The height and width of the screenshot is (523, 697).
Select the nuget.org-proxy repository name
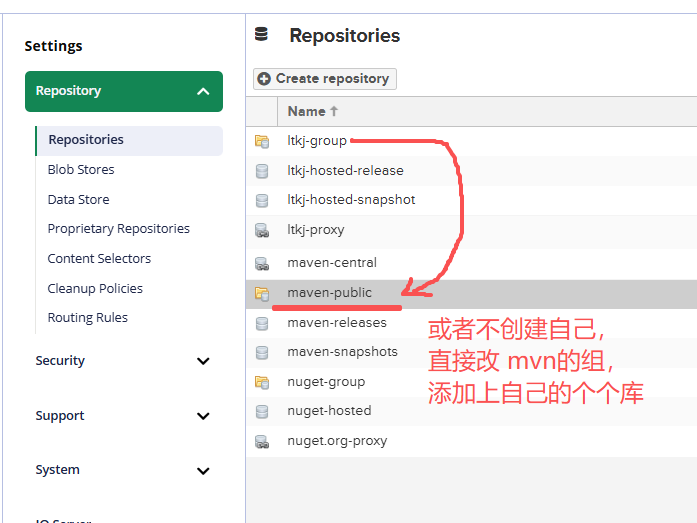(x=337, y=441)
